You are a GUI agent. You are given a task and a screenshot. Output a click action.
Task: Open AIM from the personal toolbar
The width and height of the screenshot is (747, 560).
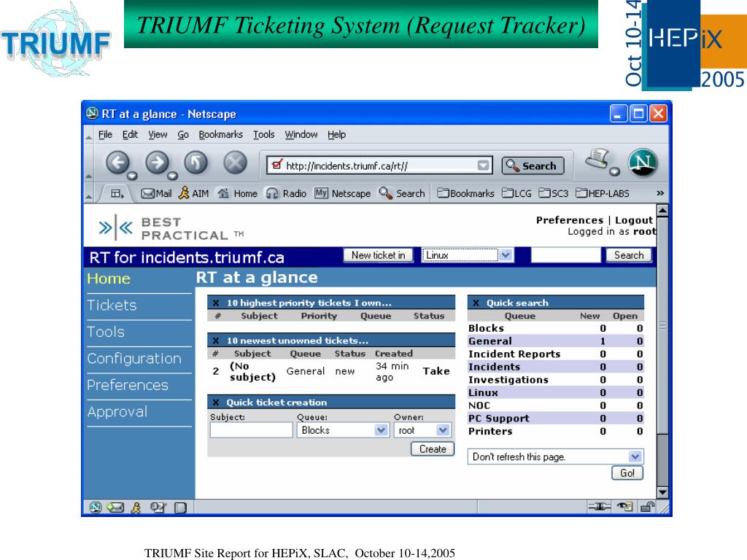pos(193,193)
